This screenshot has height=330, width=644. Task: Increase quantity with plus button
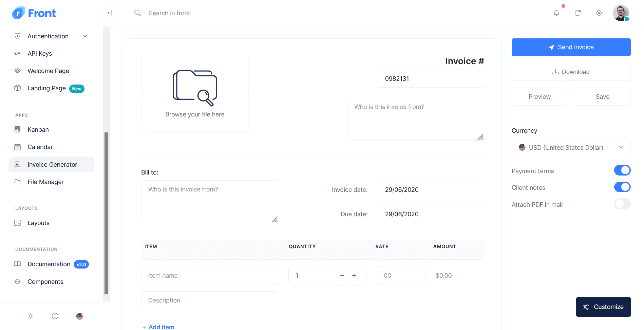point(354,276)
